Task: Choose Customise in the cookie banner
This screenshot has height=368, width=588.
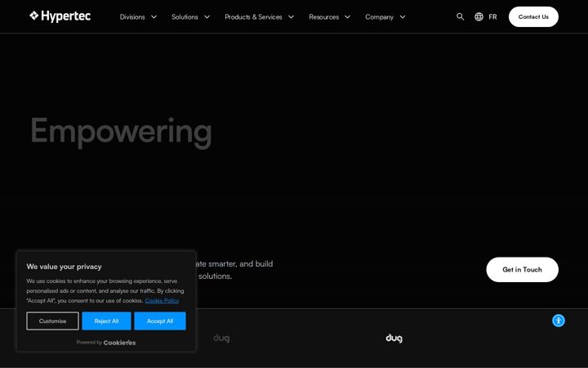Action: (52, 321)
